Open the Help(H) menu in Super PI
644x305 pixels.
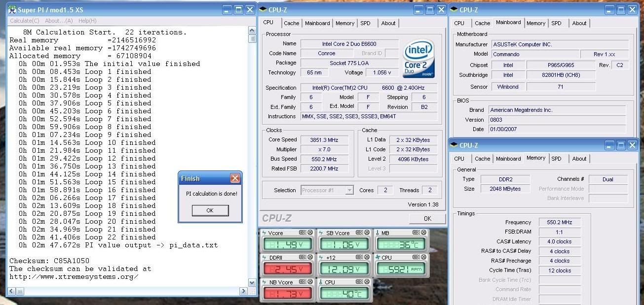[87, 21]
